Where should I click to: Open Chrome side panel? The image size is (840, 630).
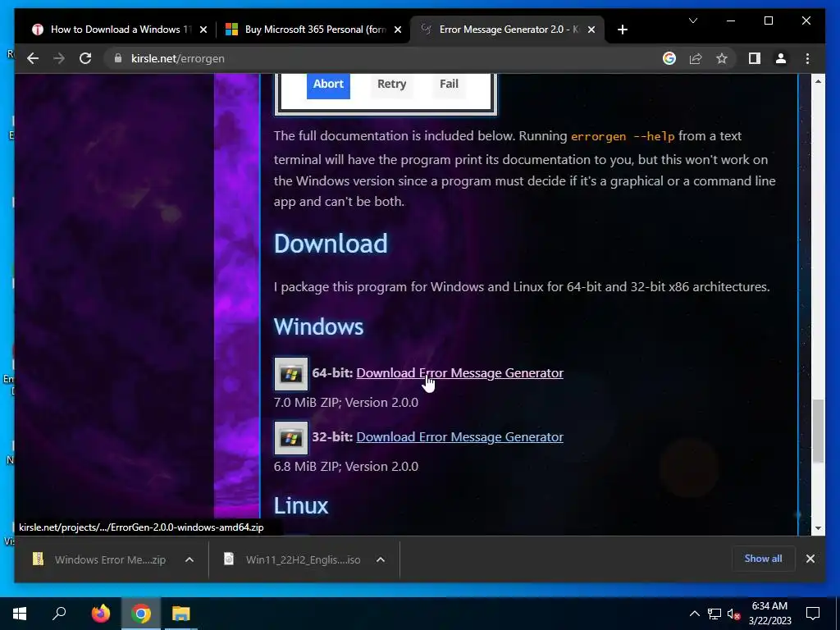[755, 58]
